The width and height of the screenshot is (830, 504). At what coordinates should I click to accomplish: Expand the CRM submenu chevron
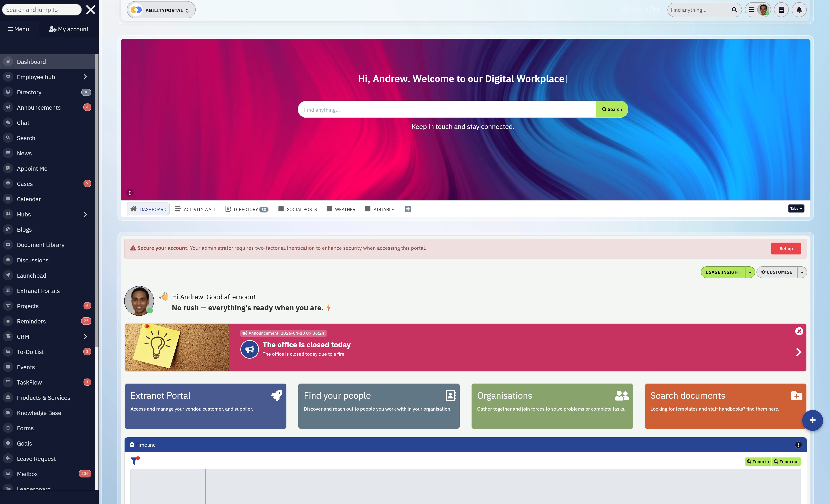(x=85, y=336)
